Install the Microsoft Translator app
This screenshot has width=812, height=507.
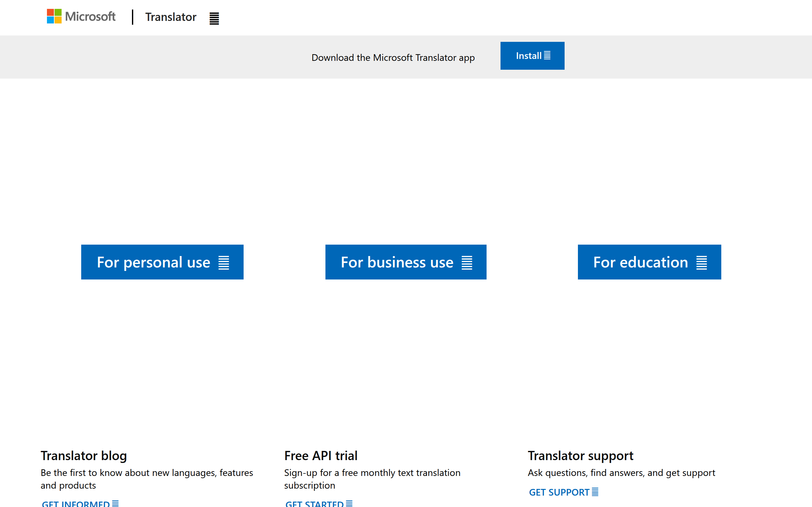pyautogui.click(x=532, y=56)
